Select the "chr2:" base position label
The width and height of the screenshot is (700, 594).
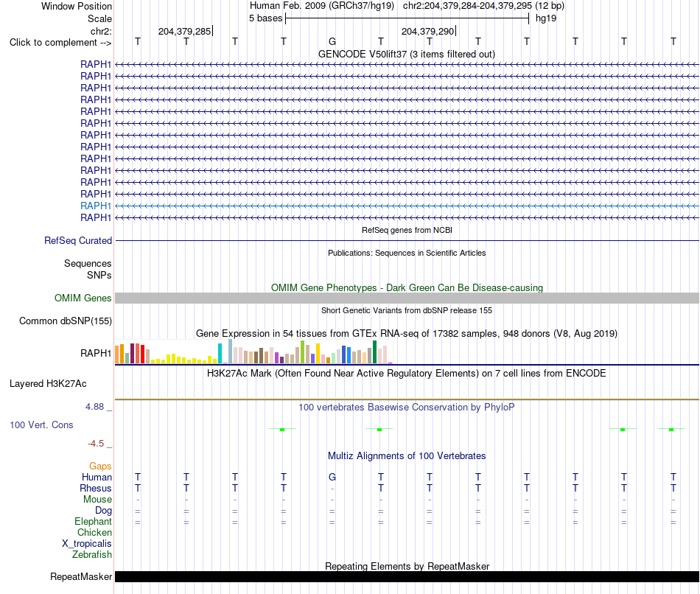[101, 31]
